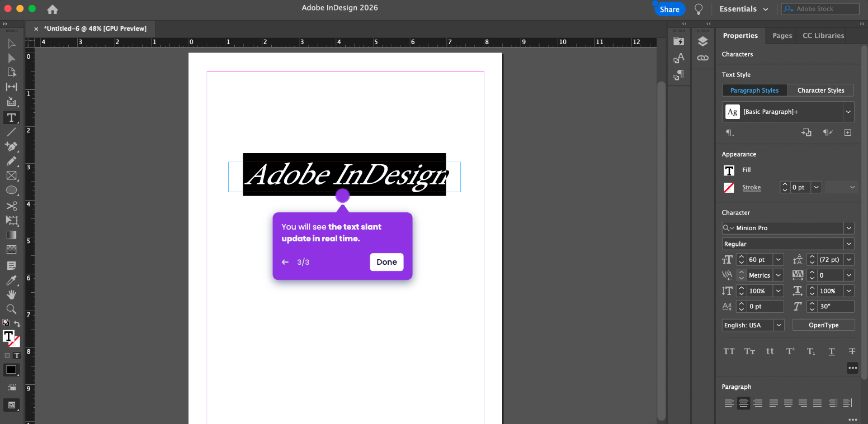Click the Fill color swatch
Viewport: 868px width, 424px height.
pyautogui.click(x=729, y=170)
